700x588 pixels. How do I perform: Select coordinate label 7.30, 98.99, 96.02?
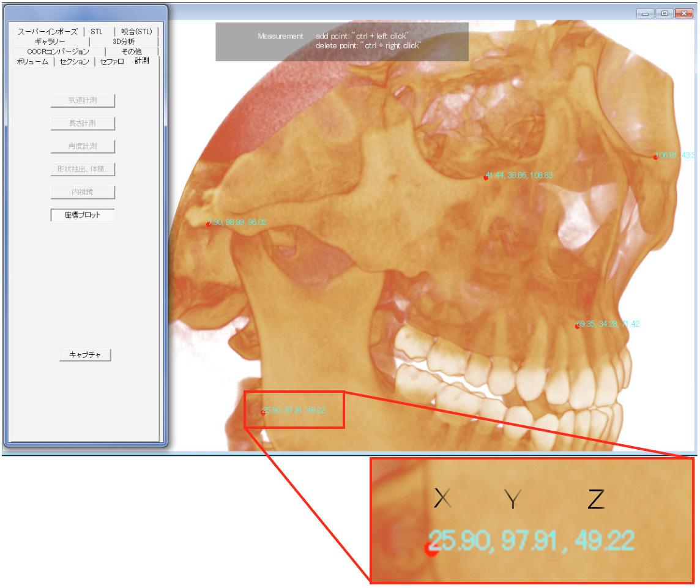[237, 222]
